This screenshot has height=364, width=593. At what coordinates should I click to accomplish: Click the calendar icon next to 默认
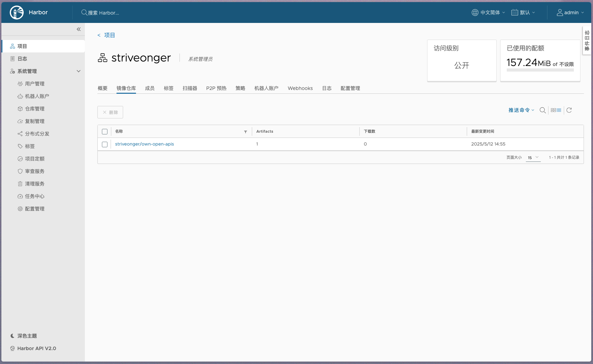tap(515, 13)
